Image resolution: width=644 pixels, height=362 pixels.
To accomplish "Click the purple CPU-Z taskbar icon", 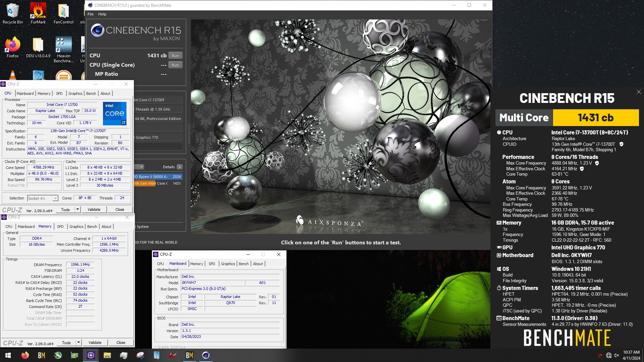I will (91, 355).
